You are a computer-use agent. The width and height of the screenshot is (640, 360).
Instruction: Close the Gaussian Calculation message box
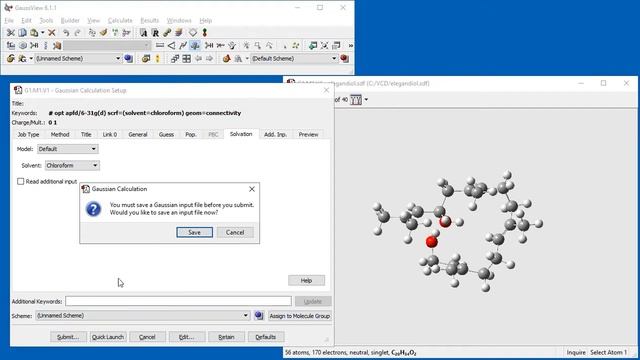[252, 189]
